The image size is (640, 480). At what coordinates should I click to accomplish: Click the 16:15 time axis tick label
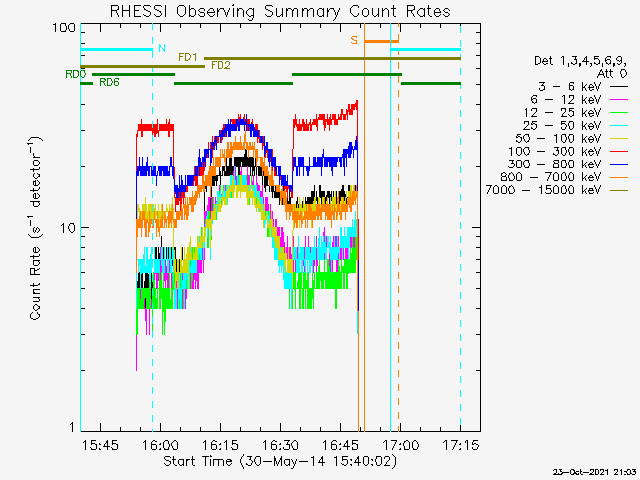tap(220, 444)
